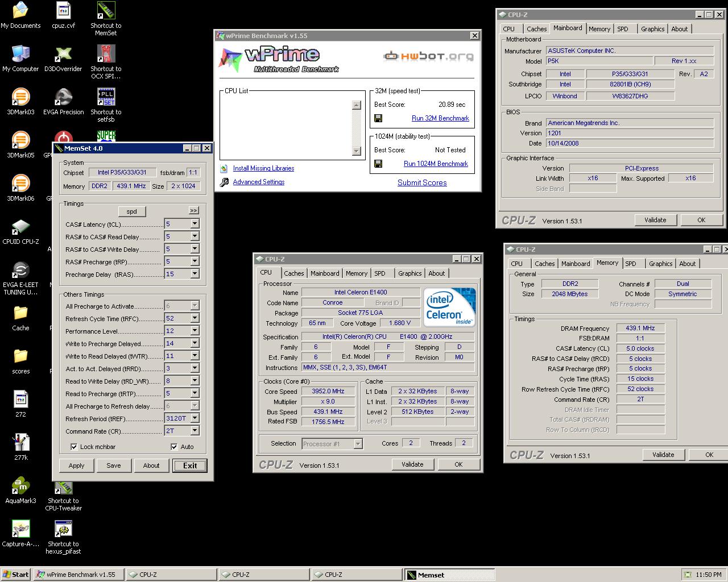The width and height of the screenshot is (728, 582).
Task: Open the Command Rate (CR) dropdown in MemSet
Action: (x=195, y=431)
